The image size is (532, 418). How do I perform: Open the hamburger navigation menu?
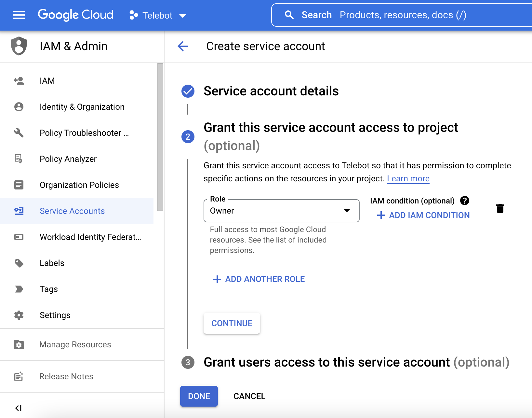19,15
